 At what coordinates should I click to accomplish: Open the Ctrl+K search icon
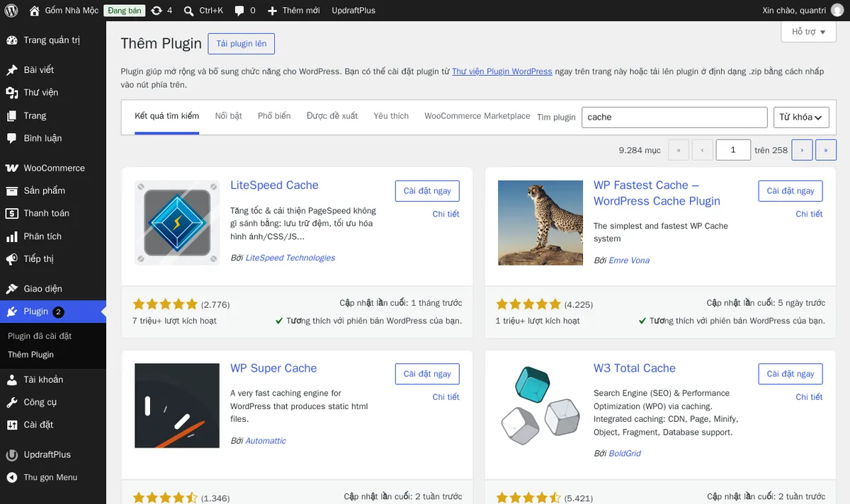188,11
